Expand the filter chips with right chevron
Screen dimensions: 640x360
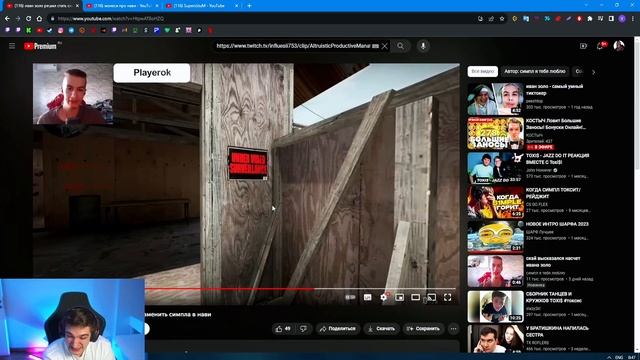pos(593,72)
